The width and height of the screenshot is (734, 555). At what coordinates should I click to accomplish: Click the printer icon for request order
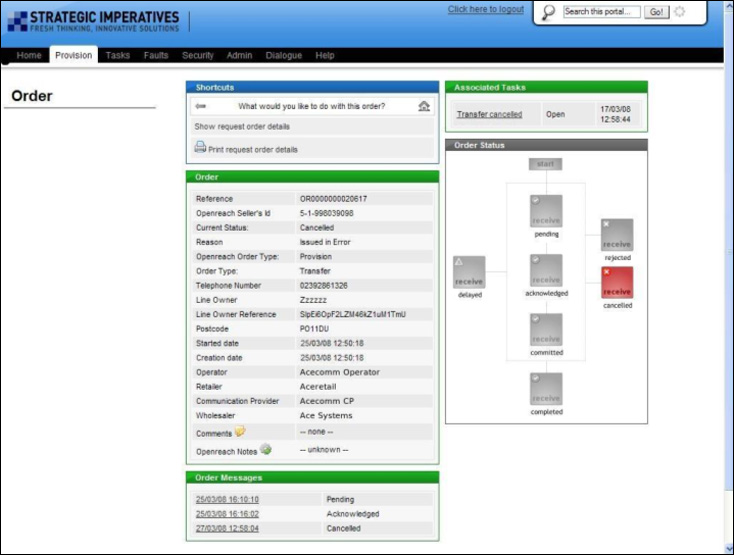[x=200, y=148]
